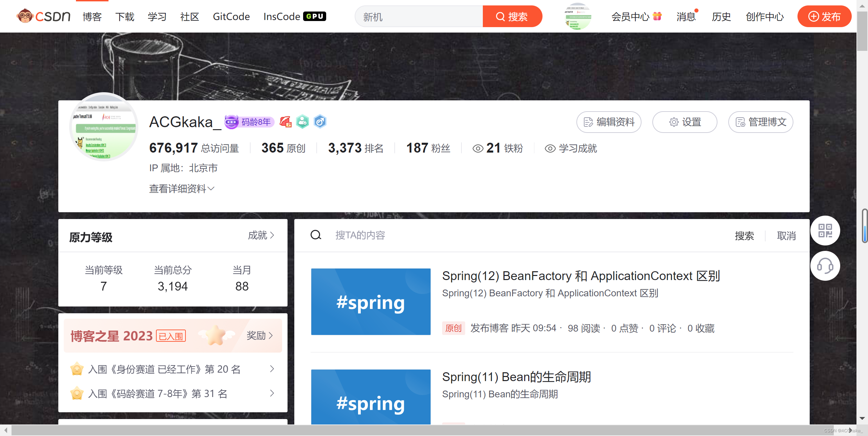Open Spring(12) BeanFactory article title
868x436 pixels.
coord(581,276)
